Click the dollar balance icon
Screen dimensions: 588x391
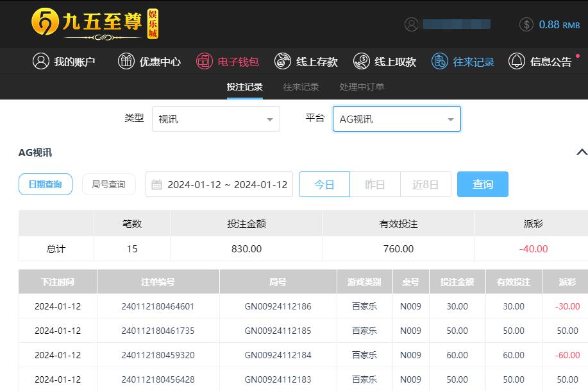526,24
